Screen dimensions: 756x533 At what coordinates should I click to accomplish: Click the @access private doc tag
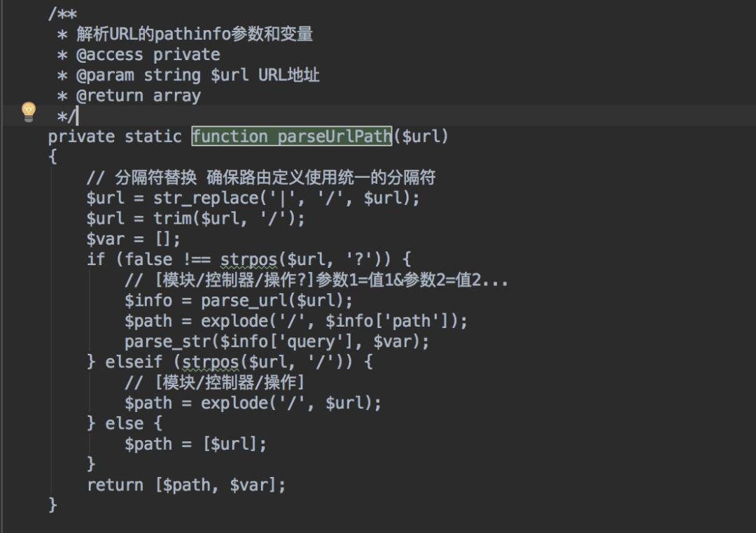(x=148, y=55)
